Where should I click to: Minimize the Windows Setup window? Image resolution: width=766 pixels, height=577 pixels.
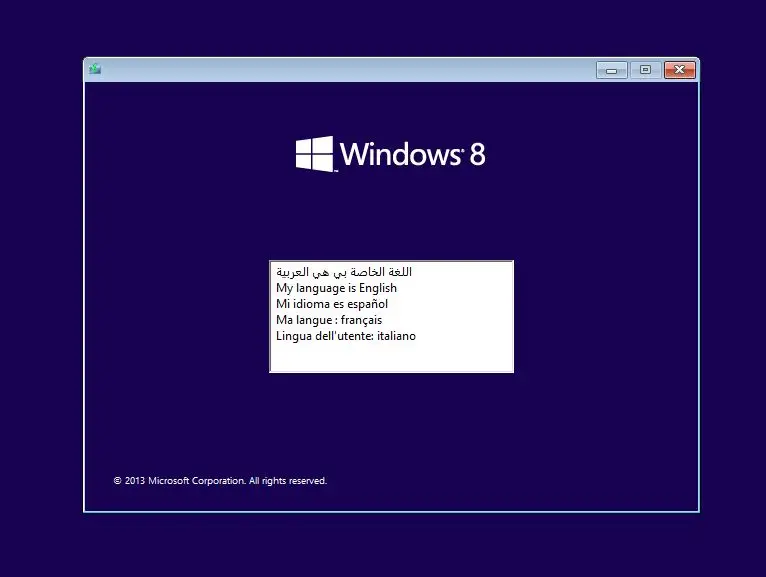tap(612, 70)
